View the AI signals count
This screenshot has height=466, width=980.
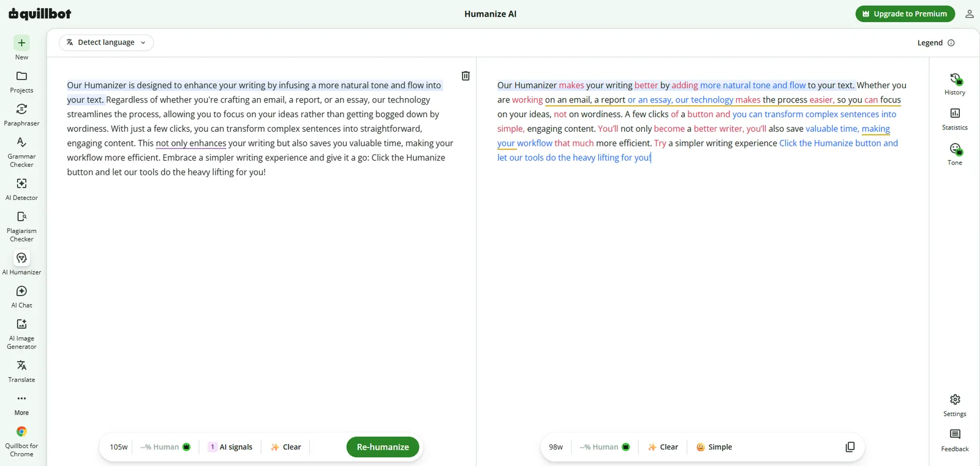click(x=230, y=447)
